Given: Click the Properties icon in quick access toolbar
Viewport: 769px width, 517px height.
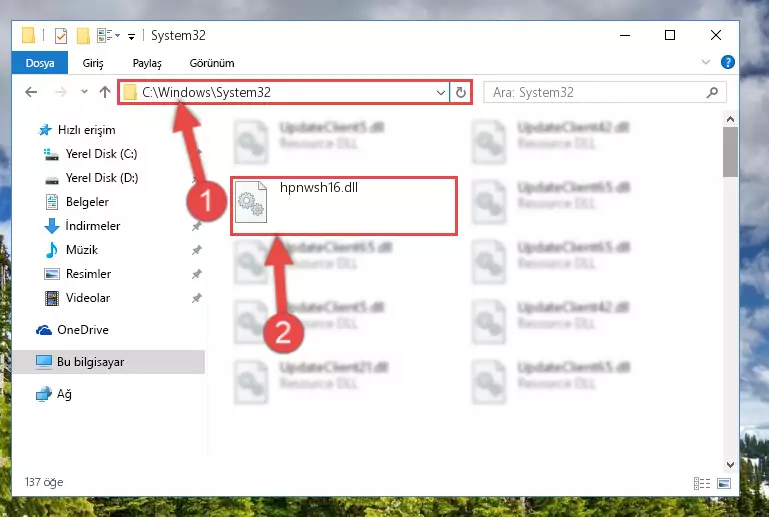Looking at the screenshot, I should pos(61,36).
